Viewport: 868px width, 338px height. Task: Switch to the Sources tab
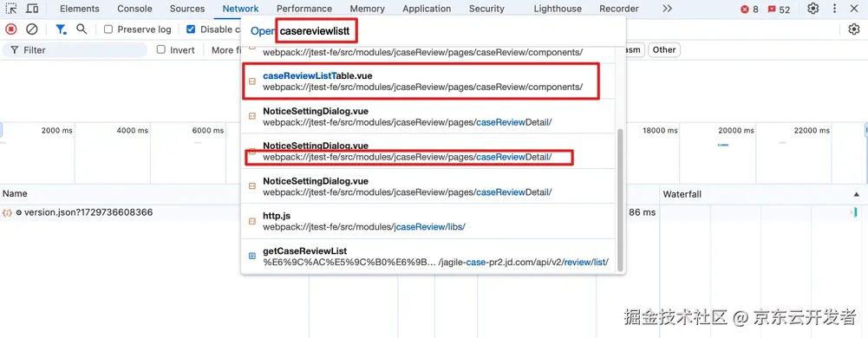(x=187, y=9)
